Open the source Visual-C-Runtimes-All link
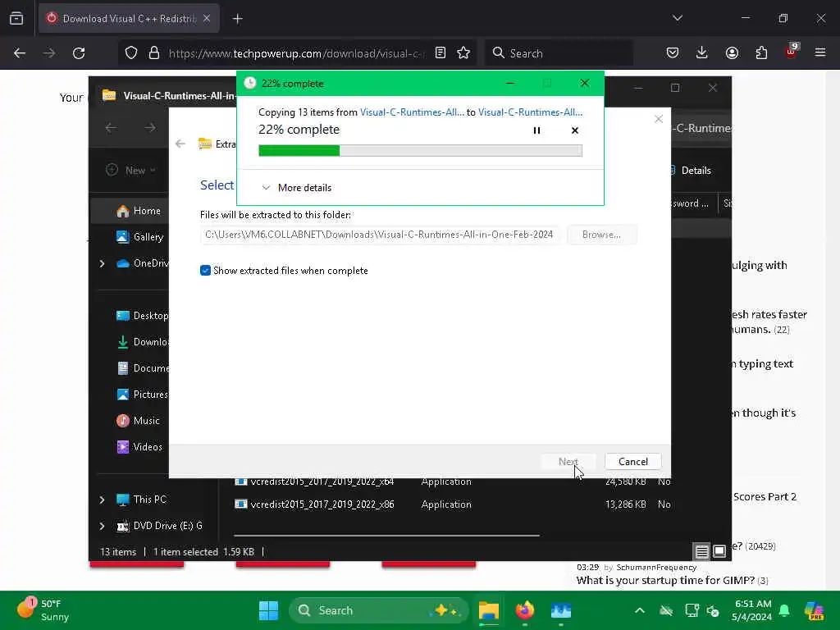This screenshot has width=840, height=630. 412,112
